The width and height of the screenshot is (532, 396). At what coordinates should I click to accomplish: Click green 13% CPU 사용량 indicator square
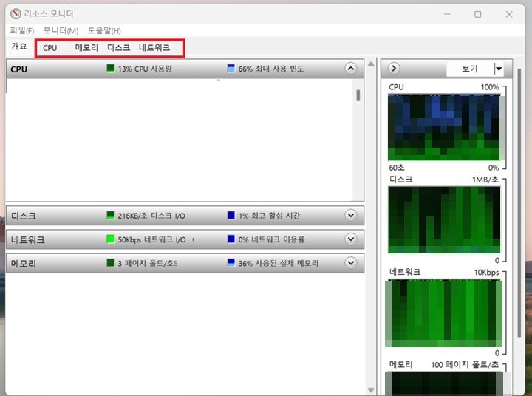coord(110,68)
